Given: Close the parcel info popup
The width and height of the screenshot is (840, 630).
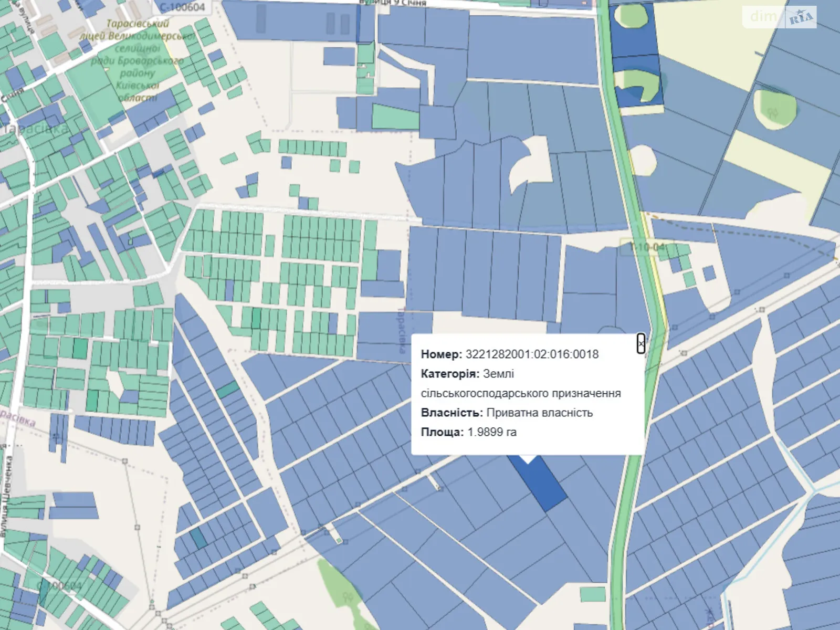Looking at the screenshot, I should point(640,343).
